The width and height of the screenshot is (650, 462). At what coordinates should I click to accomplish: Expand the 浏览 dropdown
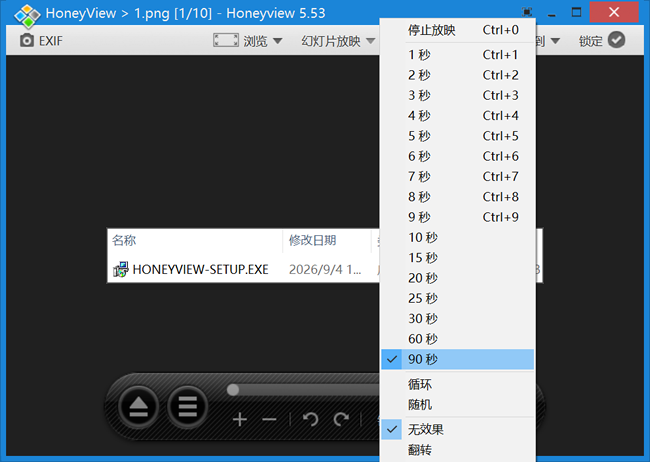(x=247, y=41)
